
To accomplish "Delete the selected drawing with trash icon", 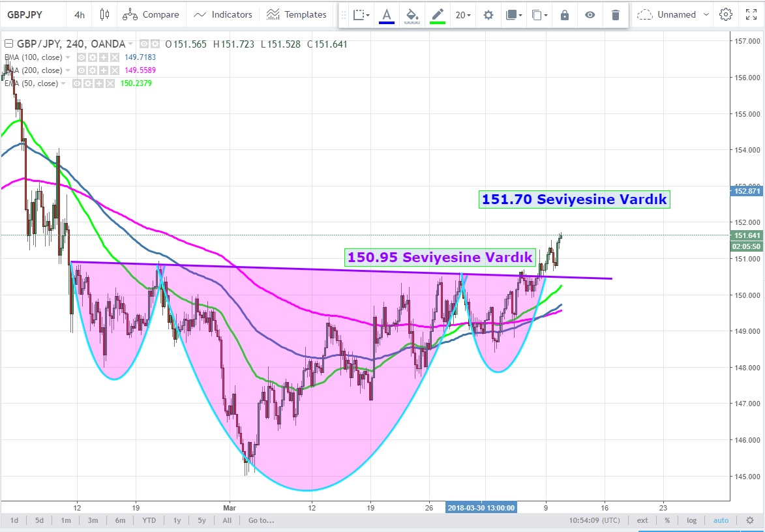I will point(615,14).
